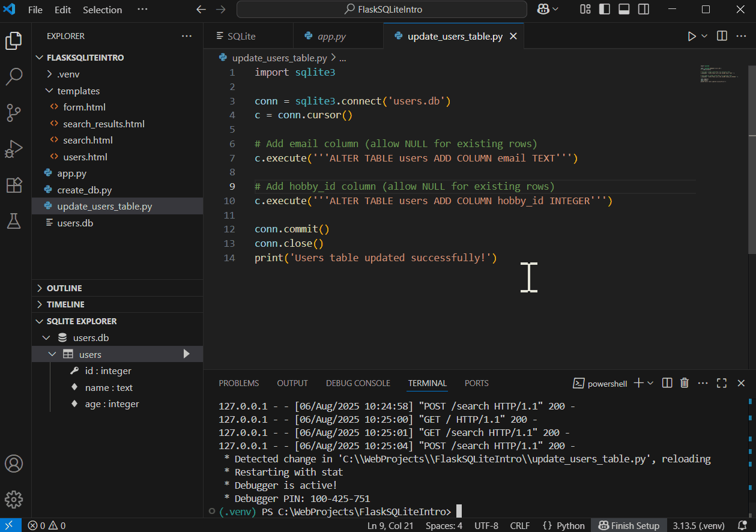Click the Spaces: 4 indentation setting
This screenshot has width=756, height=532.
pyautogui.click(x=444, y=525)
